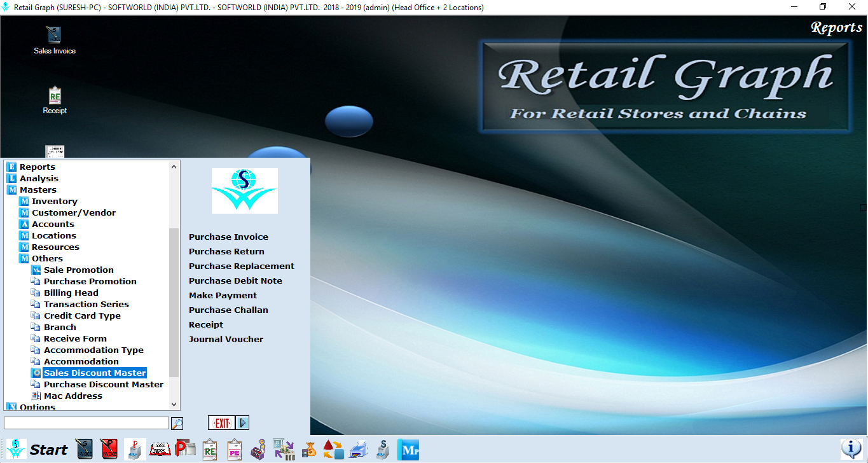The width and height of the screenshot is (868, 463).
Task: Click the Retail Graph logo beside Start
Action: [x=17, y=449]
